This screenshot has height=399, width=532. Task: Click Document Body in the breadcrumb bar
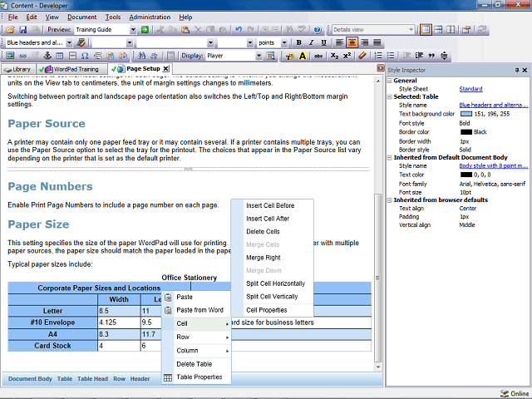(x=30, y=379)
